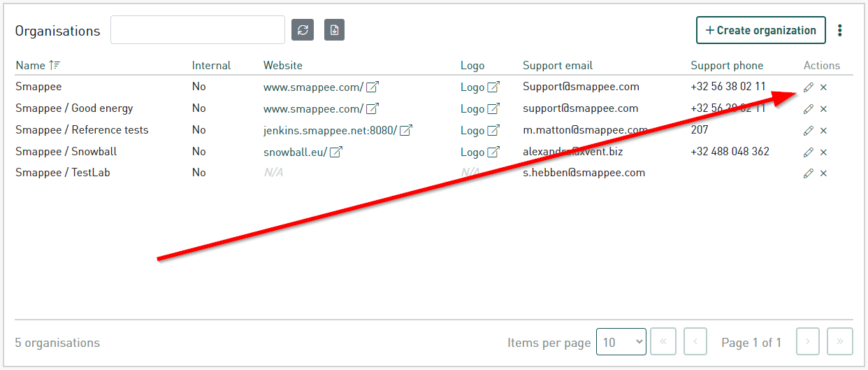This screenshot has height=370, width=868.
Task: Open Items per page dropdown
Action: pyautogui.click(x=621, y=342)
